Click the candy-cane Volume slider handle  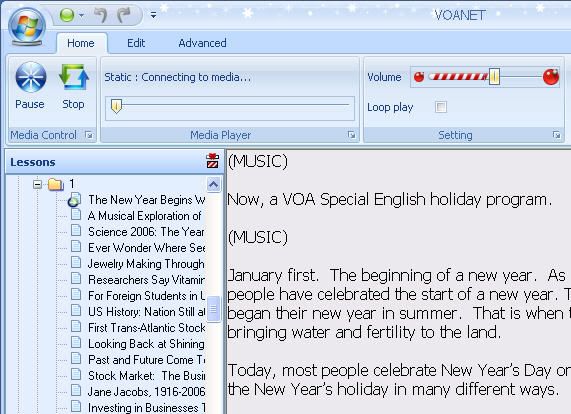click(494, 76)
